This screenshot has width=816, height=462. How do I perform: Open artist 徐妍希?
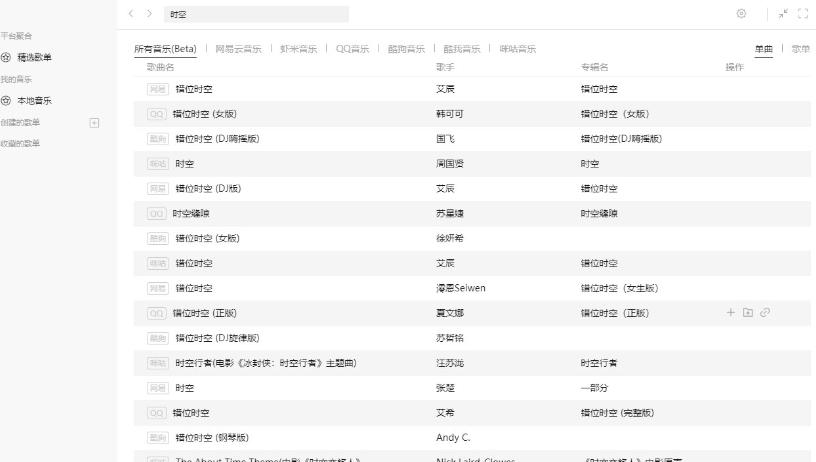[x=450, y=239]
